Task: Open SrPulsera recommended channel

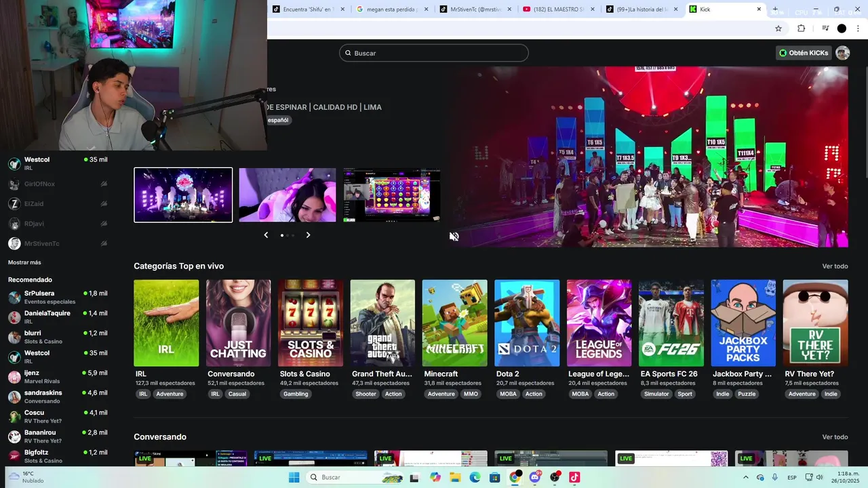Action: (58, 297)
